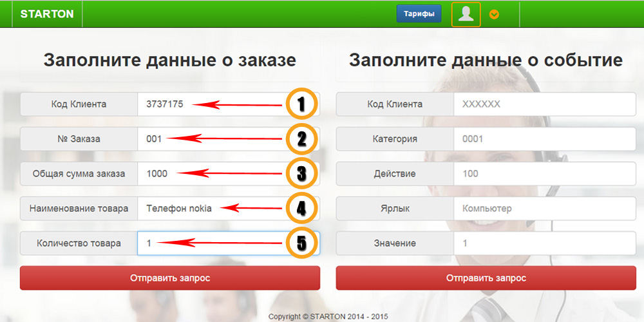Focus the Наименование товара field
The width and height of the screenshot is (644, 322).
[229, 208]
